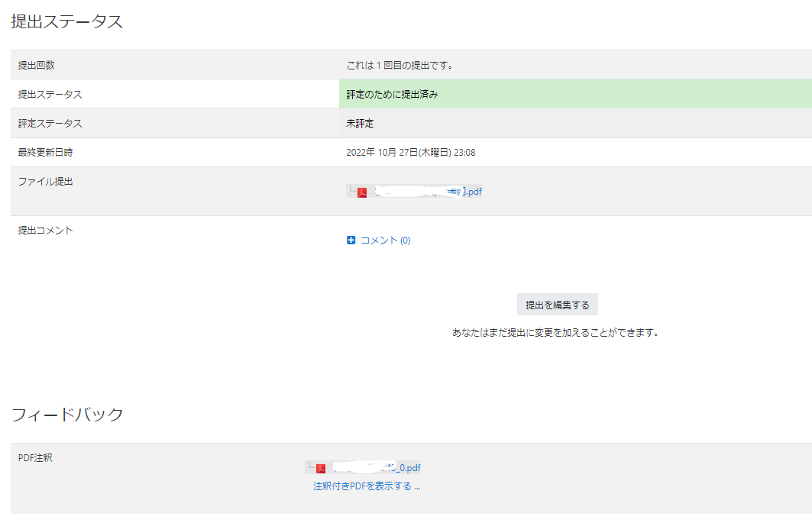
Task: Click the PDF icon beside the submitted file
Action: tap(362, 192)
